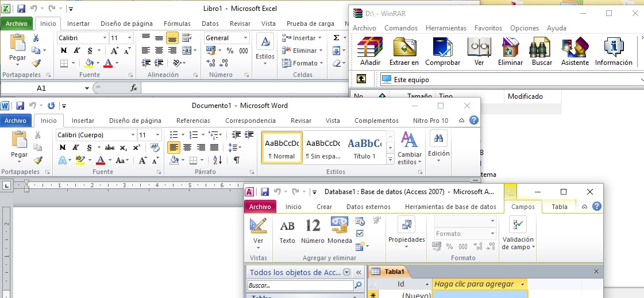This screenshot has height=298, width=644.
Task: Click the sort A-Z icon in Word
Action: point(217,160)
